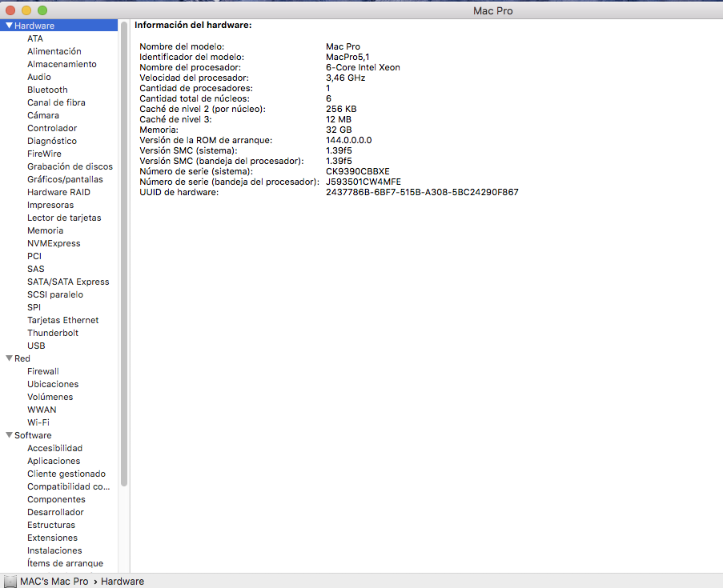Click the green zoom window button
723x588 pixels.
[42, 10]
